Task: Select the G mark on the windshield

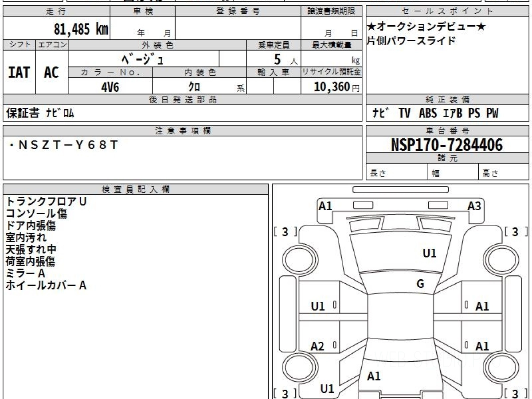Action: click(420, 284)
